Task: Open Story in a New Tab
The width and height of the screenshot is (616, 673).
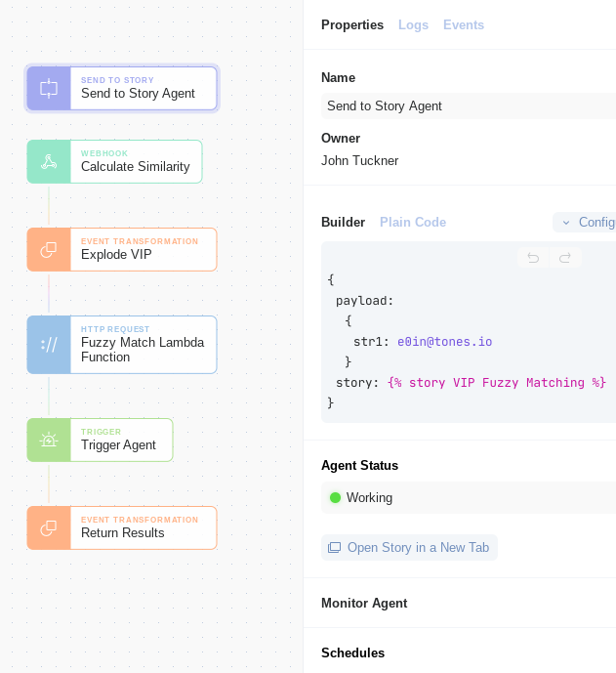Action: tap(409, 548)
